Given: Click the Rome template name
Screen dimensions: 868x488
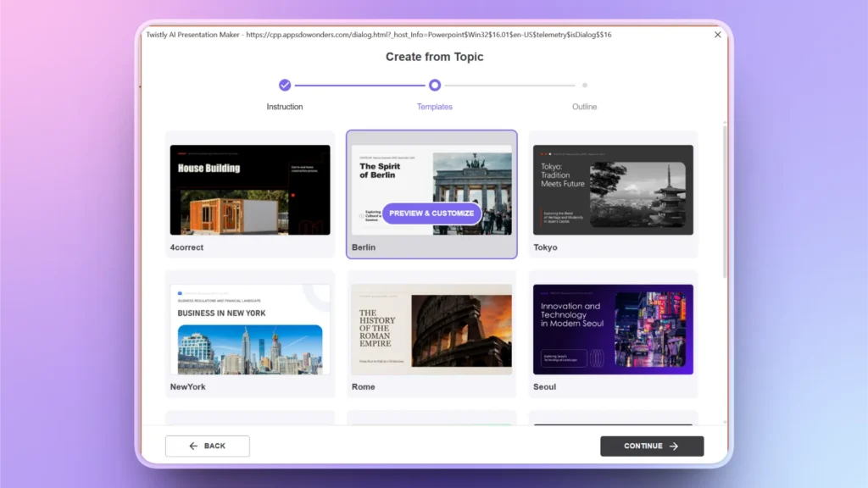Looking at the screenshot, I should pyautogui.click(x=363, y=386).
